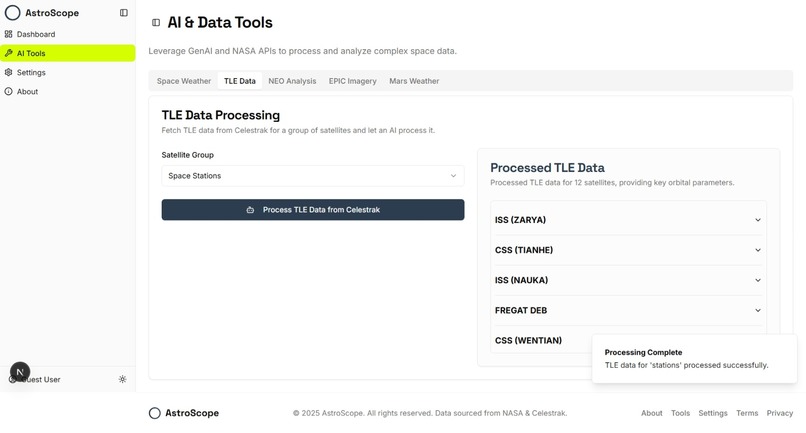Click the footer AstroScope brand text
The image size is (806, 433).
click(x=192, y=413)
